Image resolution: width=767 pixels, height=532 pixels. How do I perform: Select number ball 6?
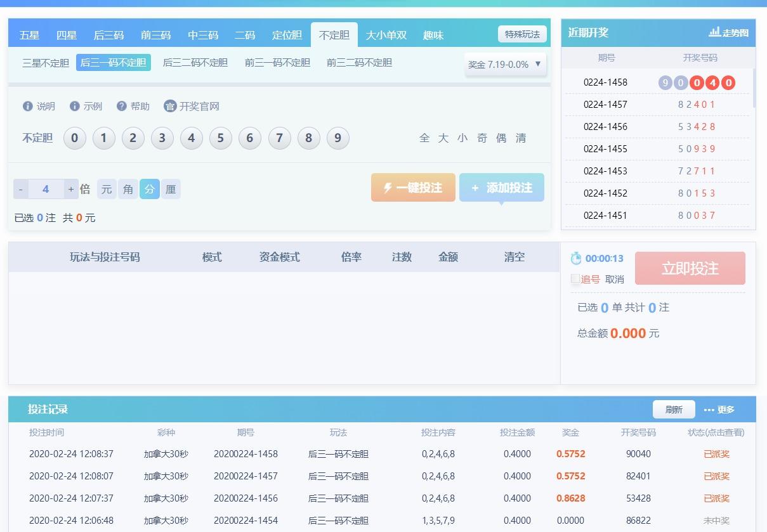(250, 138)
